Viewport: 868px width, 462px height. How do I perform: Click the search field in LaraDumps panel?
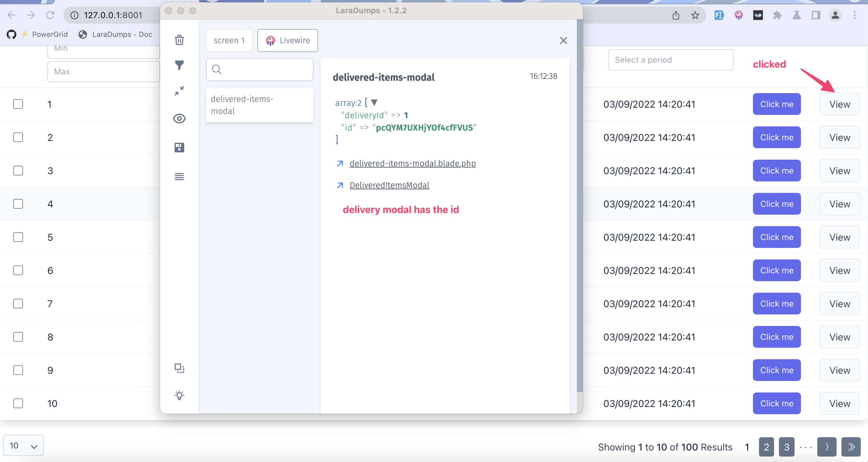[259, 70]
